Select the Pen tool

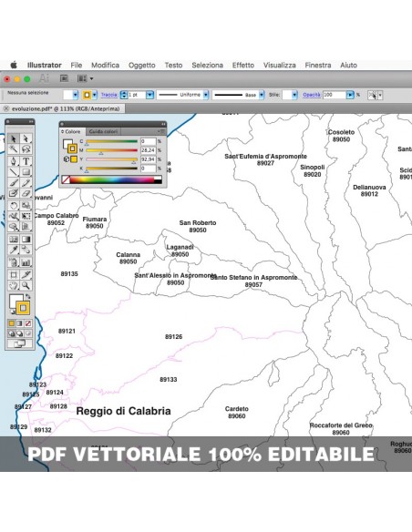pyautogui.click(x=14, y=161)
